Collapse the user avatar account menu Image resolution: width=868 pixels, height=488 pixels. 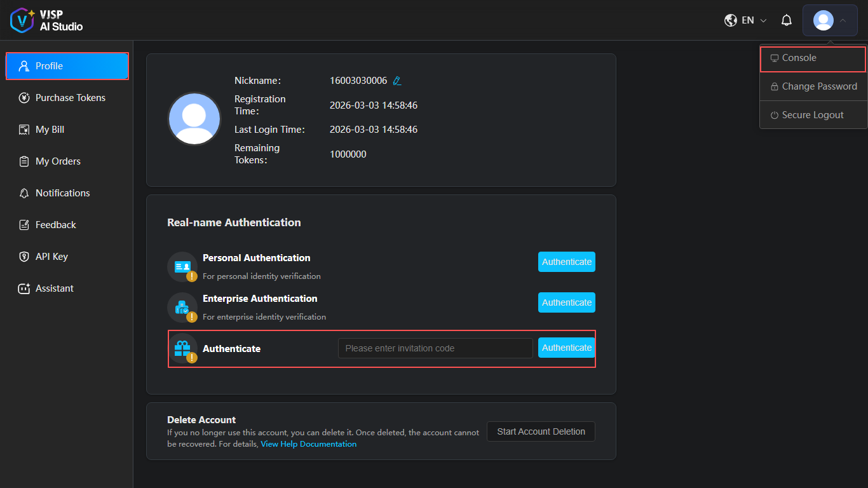(830, 20)
